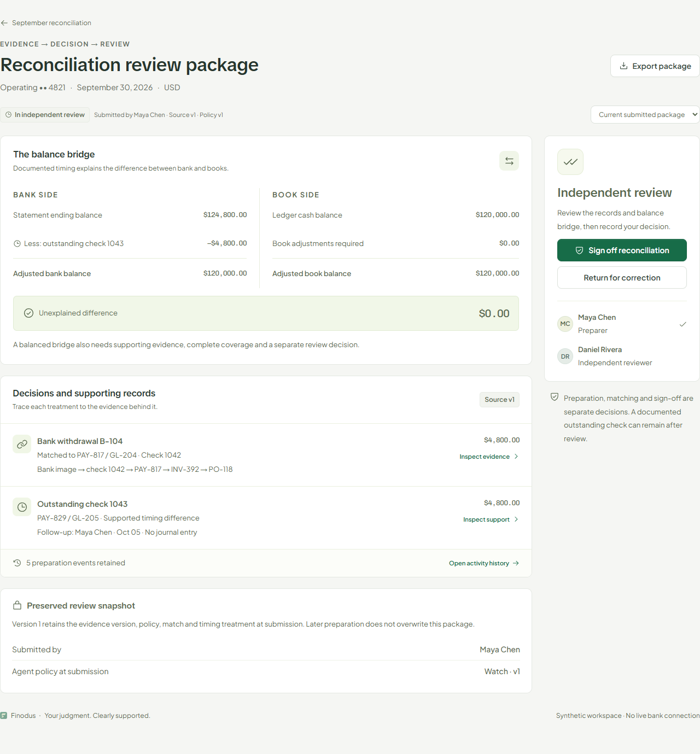The width and height of the screenshot is (700, 754).
Task: Select the Bank withdrawal B-104 title
Action: pyautogui.click(x=80, y=441)
